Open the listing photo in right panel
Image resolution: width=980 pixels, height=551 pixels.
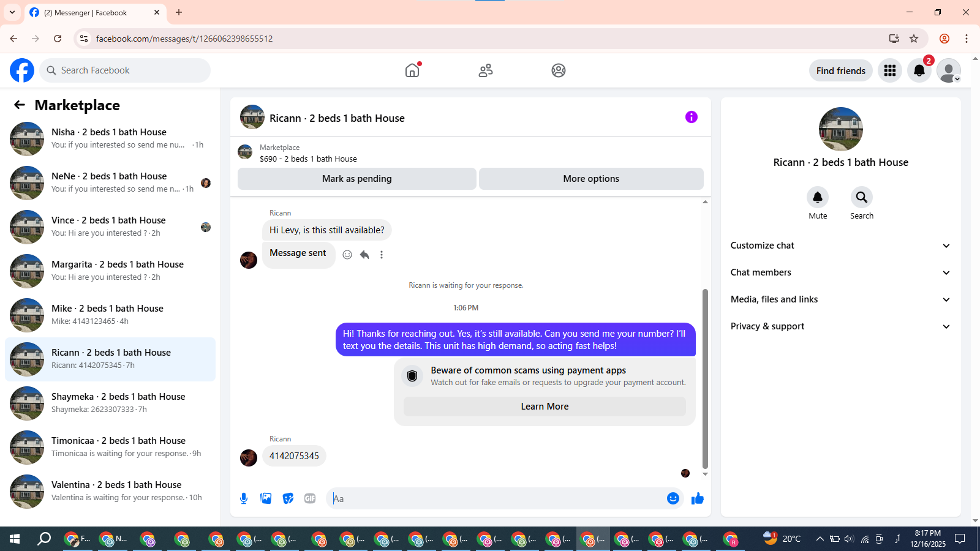pyautogui.click(x=841, y=129)
